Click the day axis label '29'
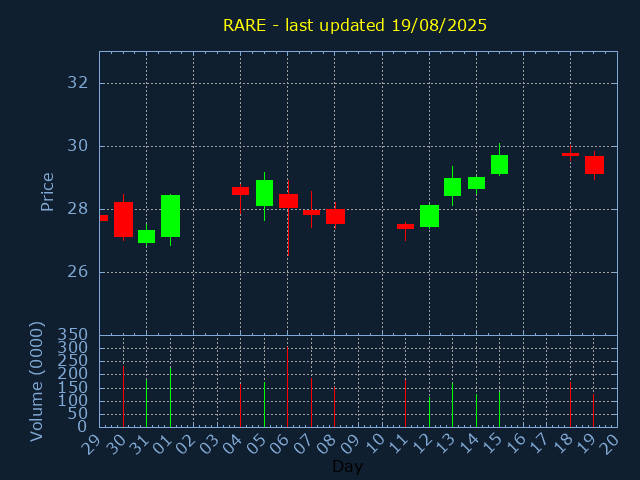Image resolution: width=640 pixels, height=480 pixels. coord(91,444)
